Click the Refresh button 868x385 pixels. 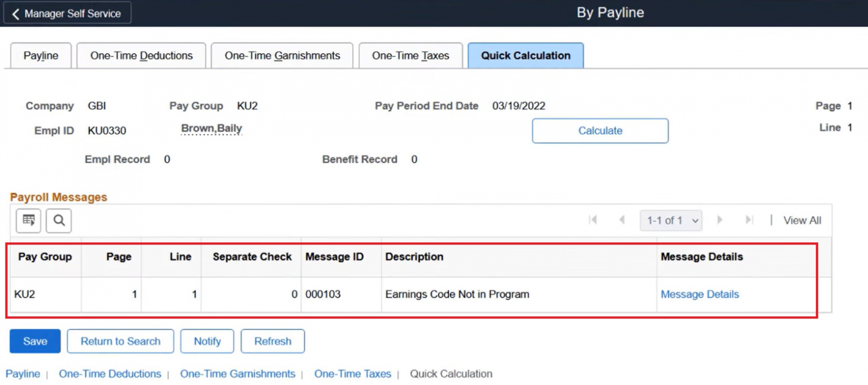273,341
